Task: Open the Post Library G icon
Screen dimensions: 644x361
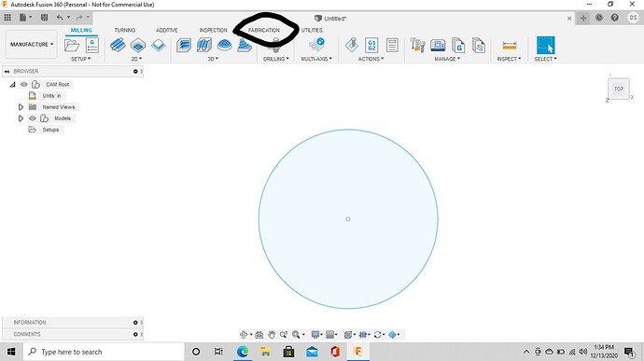Action: 458,45
